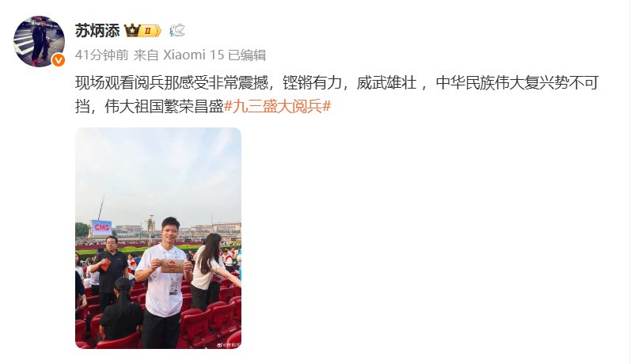Click the Xiaomi 15 source label
Image resolution: width=630 pixels, height=364 pixels.
193,55
